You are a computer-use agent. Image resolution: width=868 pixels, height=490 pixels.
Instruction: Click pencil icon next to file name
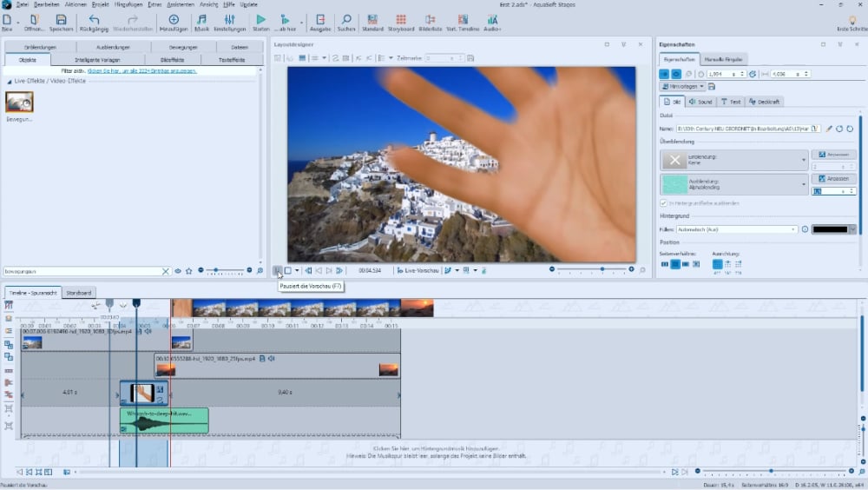point(829,129)
